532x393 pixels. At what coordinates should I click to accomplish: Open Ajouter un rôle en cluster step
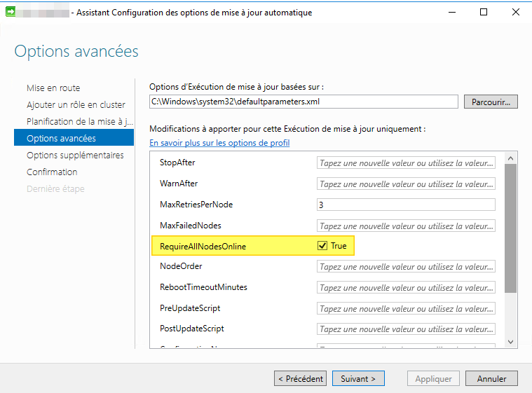[x=76, y=104]
